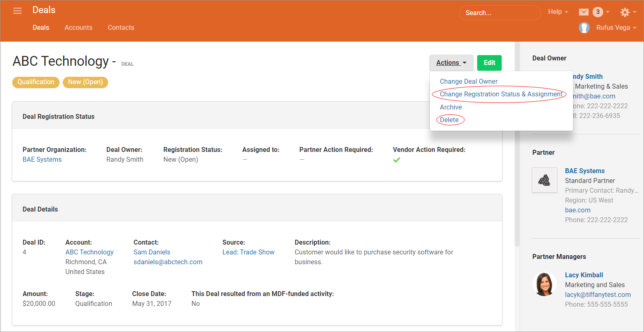
Task: Click the Stage value Qualification in details
Action: 93,304
